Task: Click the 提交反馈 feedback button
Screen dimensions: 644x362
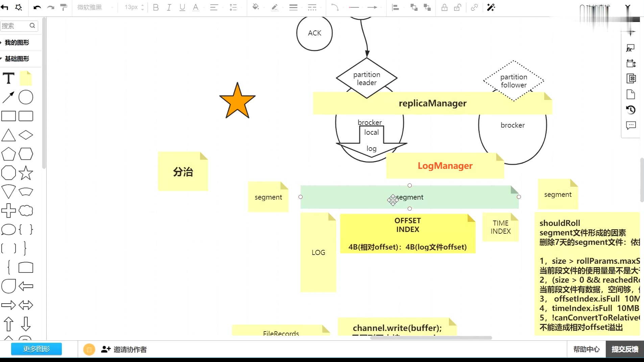Action: 625,349
